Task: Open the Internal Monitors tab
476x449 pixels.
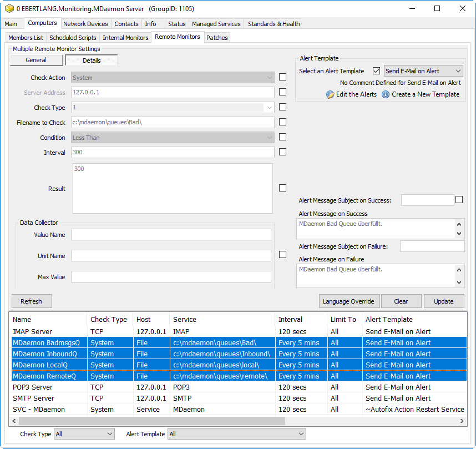Action: 125,38
